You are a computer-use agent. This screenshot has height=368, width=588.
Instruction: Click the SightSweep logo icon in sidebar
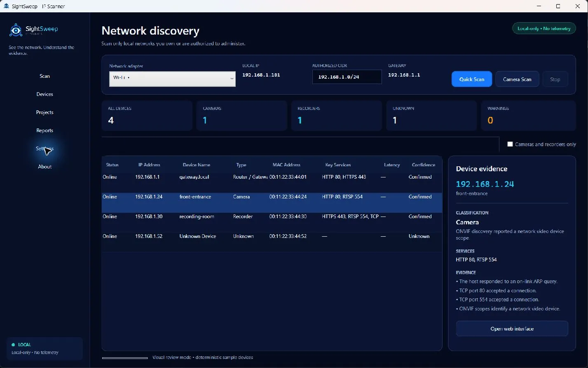tap(16, 30)
